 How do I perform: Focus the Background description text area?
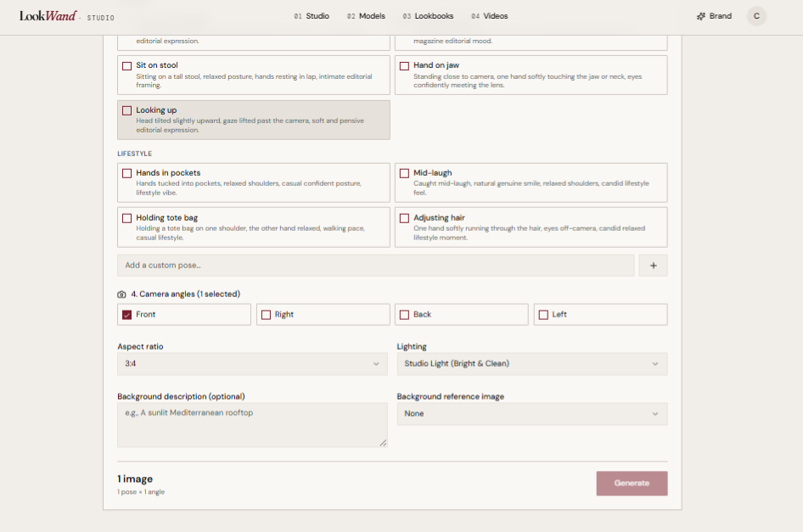point(252,425)
